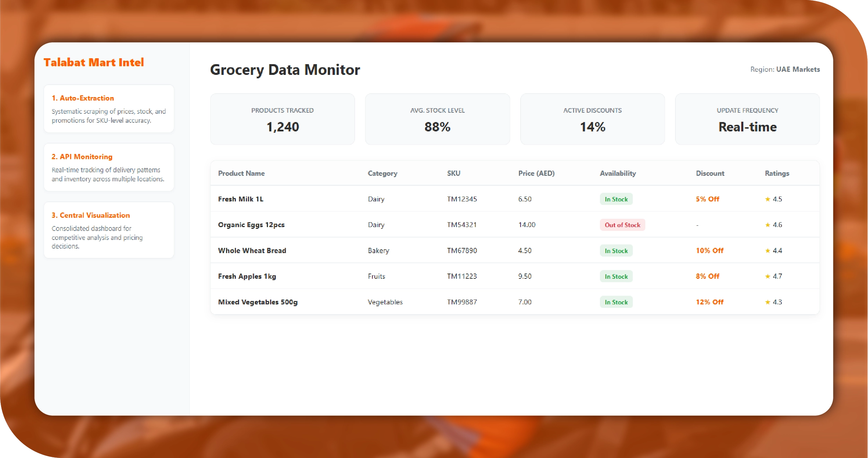Screen dimensions: 868x458
Task: Sort by the Product Name column header
Action: pos(241,173)
